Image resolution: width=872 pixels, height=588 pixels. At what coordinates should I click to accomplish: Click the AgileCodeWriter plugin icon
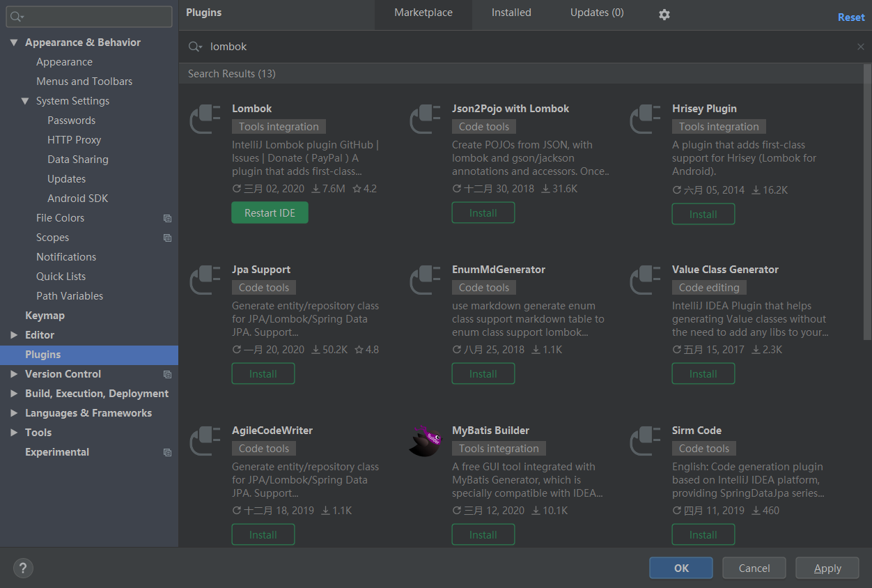[205, 440]
